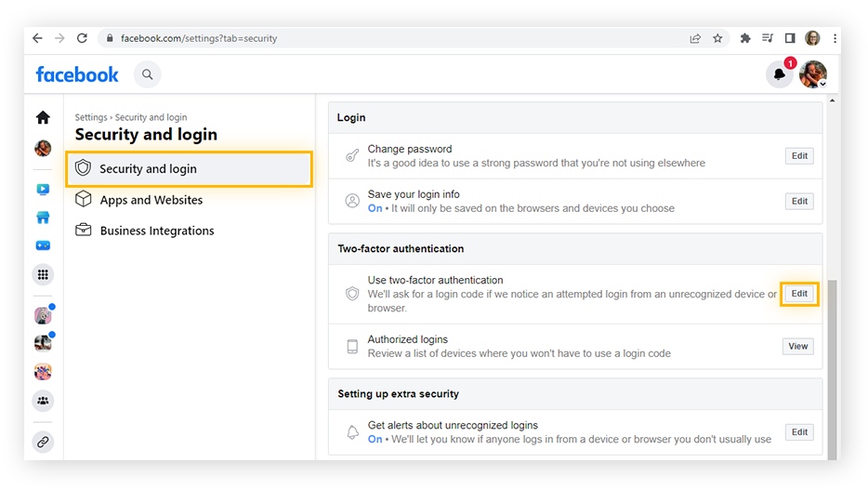
Task: Open the Marketplace icon in sidebar
Action: click(x=43, y=218)
